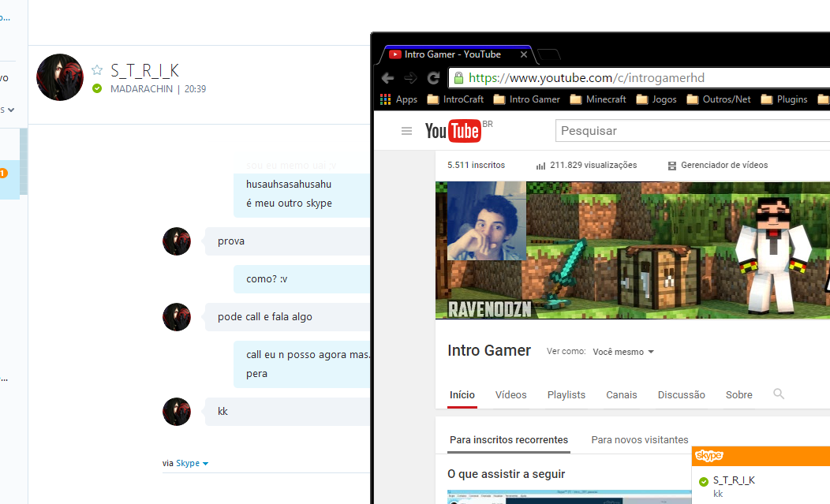830x504 pixels.
Task: Click sender avatar beside 'kk' message
Action: pyautogui.click(x=177, y=412)
